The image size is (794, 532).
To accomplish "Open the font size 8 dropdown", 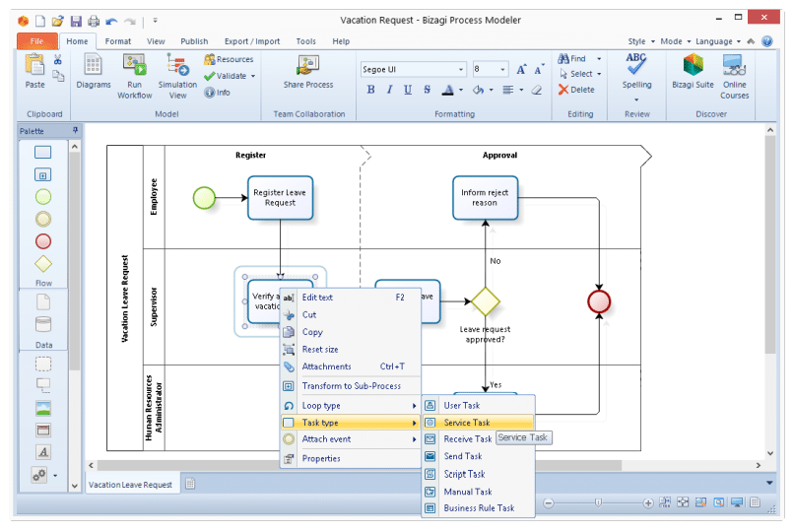I will (502, 69).
